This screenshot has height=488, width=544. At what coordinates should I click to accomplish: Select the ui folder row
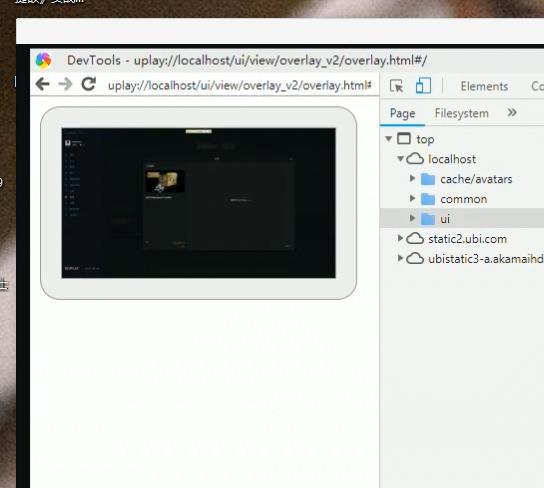click(462, 219)
